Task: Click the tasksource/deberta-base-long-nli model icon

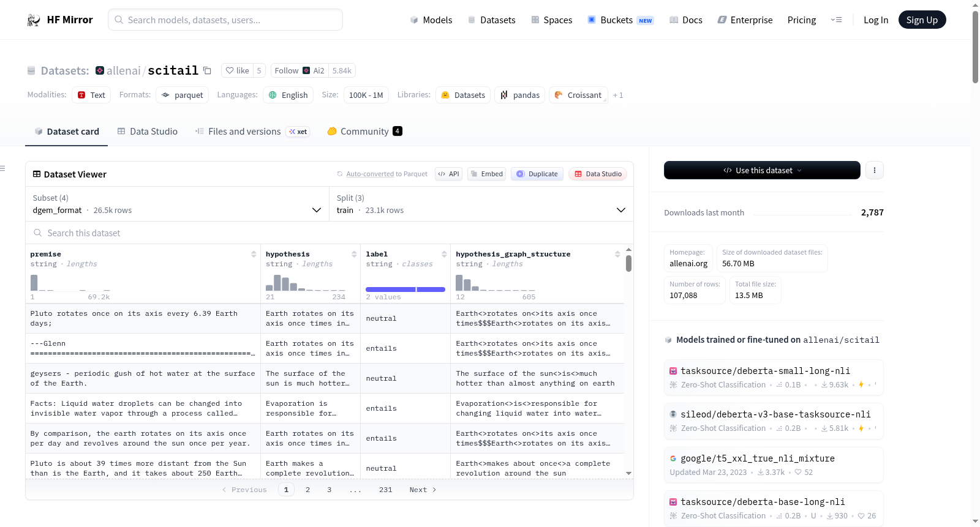Action: point(673,502)
